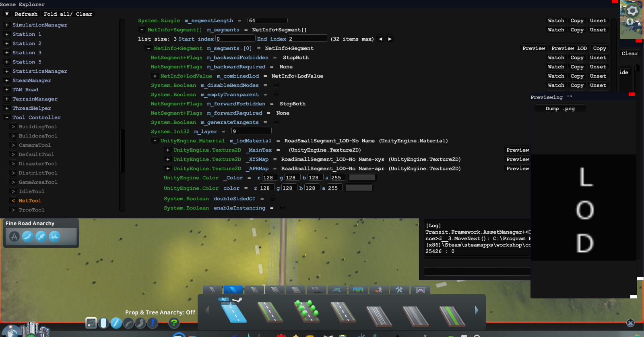
Task: Toggle the Anarchy button in Fine Road Anarchy
Action: click(14, 236)
